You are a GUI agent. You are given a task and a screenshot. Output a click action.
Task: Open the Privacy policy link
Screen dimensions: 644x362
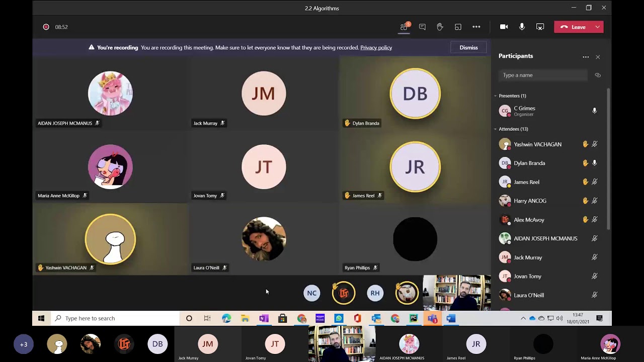(x=376, y=48)
